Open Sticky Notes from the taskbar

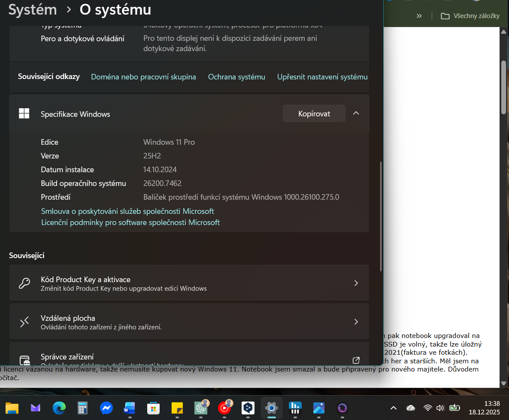pyautogui.click(x=177, y=408)
